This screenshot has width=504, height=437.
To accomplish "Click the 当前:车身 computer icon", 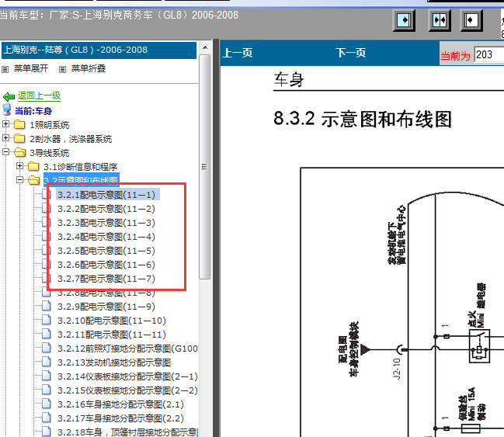I will click(x=7, y=110).
